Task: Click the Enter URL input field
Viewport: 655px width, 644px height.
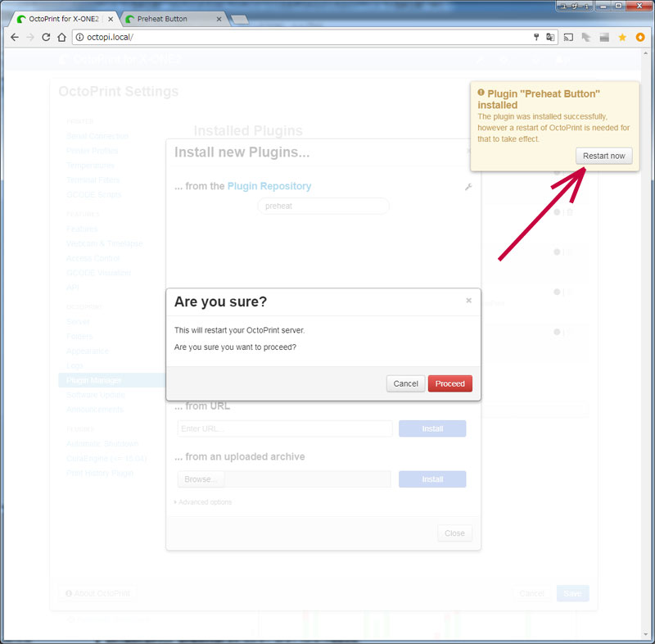Action: point(285,429)
